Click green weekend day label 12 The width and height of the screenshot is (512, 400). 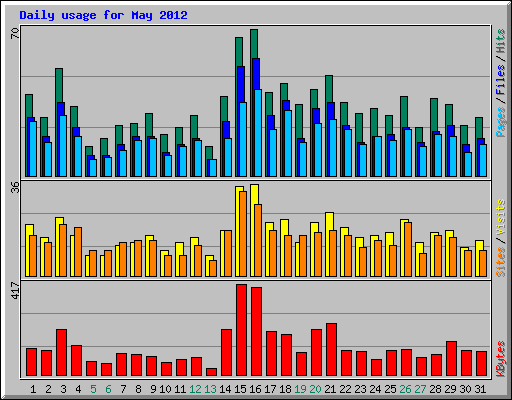pyautogui.click(x=195, y=389)
